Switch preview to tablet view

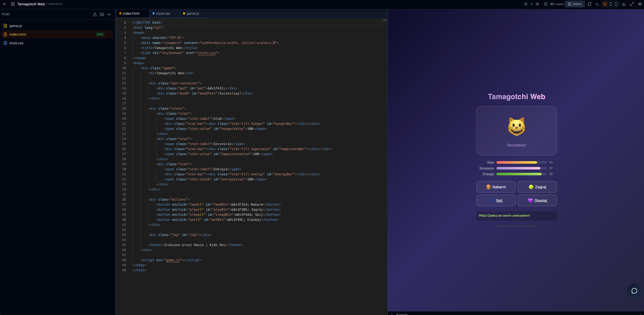tap(611, 4)
